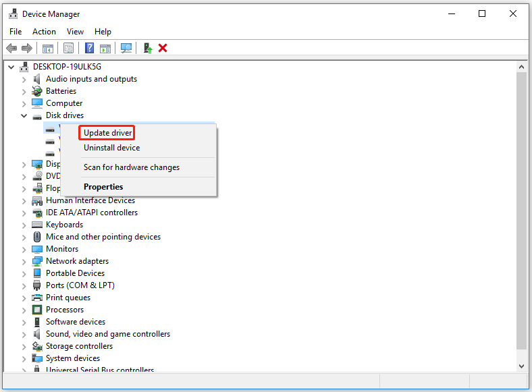
Task: Click the Software devices icon
Action: pyautogui.click(x=37, y=322)
